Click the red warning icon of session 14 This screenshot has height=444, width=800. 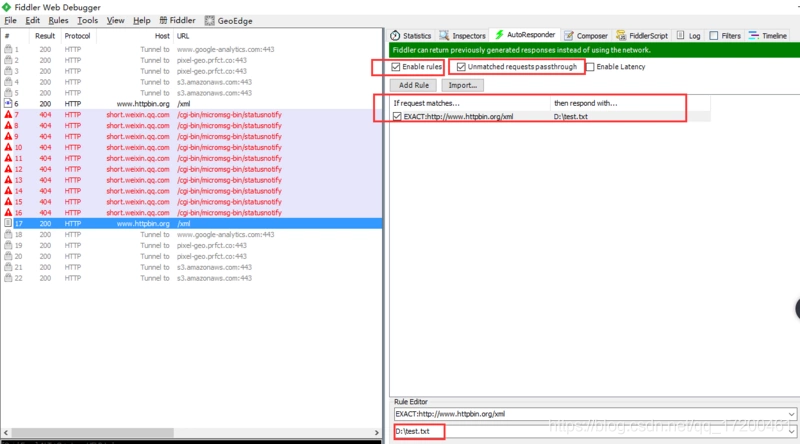(8, 191)
